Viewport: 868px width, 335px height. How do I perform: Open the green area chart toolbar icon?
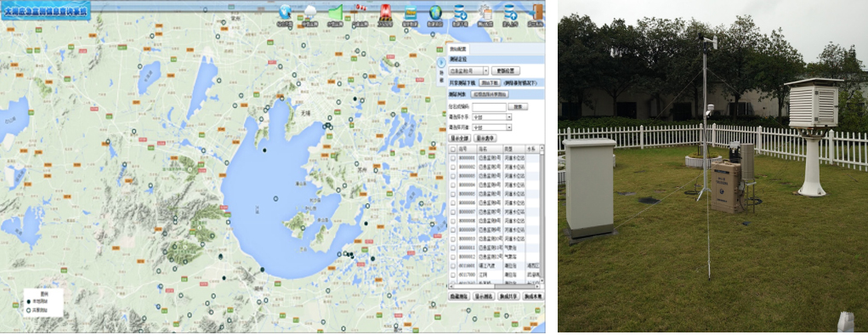336,12
